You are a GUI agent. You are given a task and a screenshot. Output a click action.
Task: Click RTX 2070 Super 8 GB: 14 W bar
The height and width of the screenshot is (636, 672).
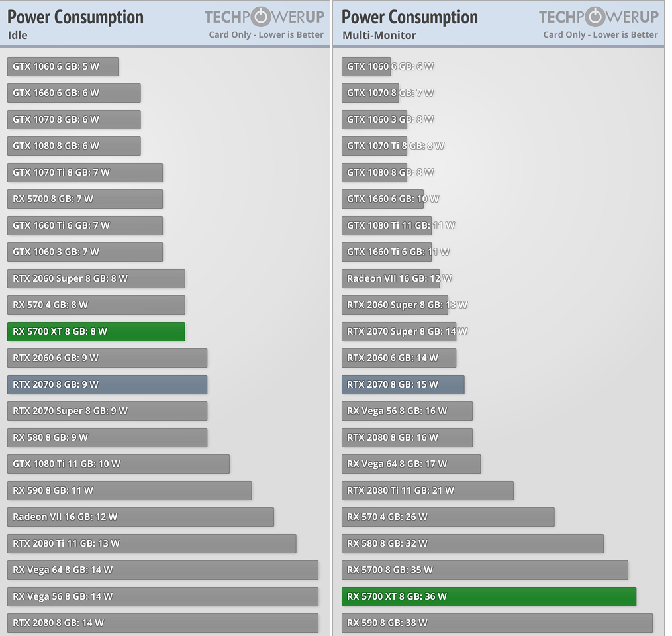pos(399,331)
